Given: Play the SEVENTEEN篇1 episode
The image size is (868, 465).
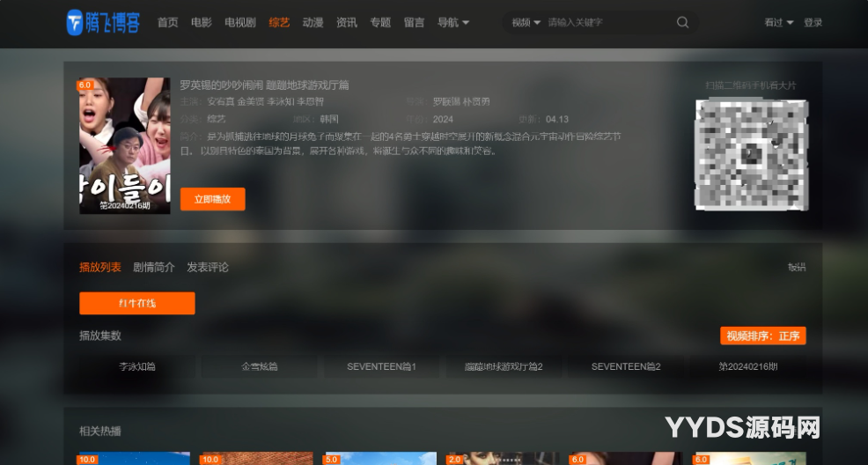Looking at the screenshot, I should click(x=381, y=366).
